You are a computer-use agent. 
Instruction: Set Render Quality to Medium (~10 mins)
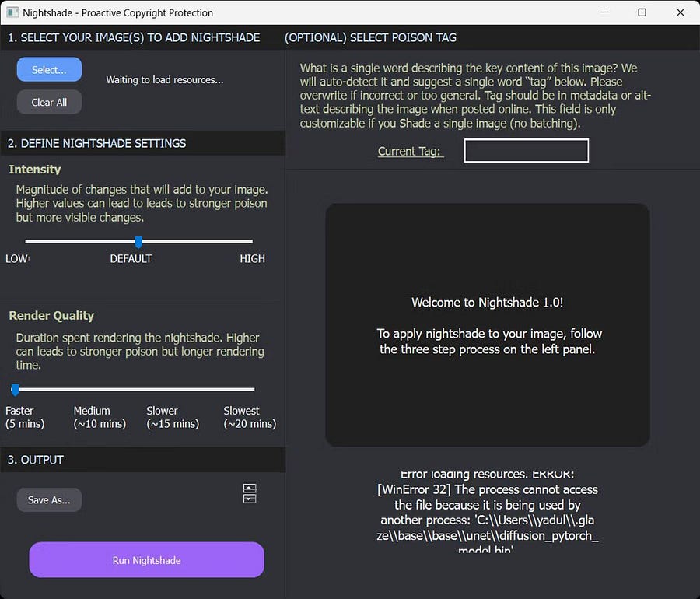click(x=93, y=389)
